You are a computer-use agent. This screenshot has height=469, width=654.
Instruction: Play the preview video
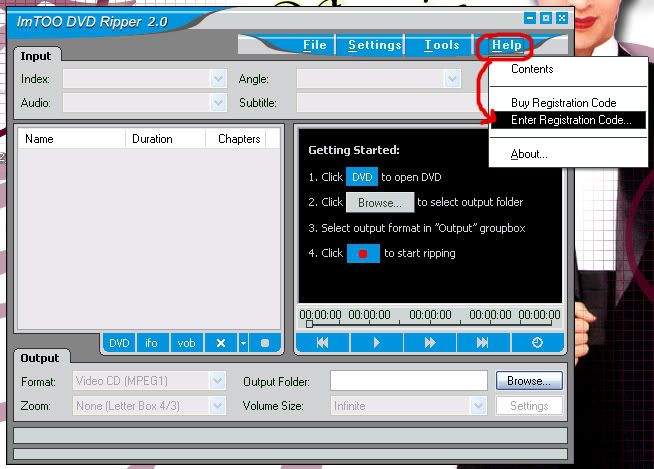coord(377,343)
